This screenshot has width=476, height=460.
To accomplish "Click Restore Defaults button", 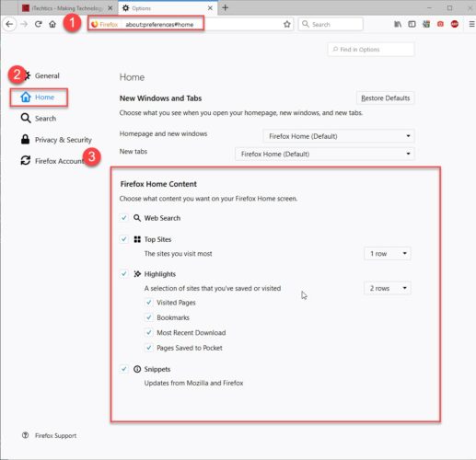I will [386, 98].
